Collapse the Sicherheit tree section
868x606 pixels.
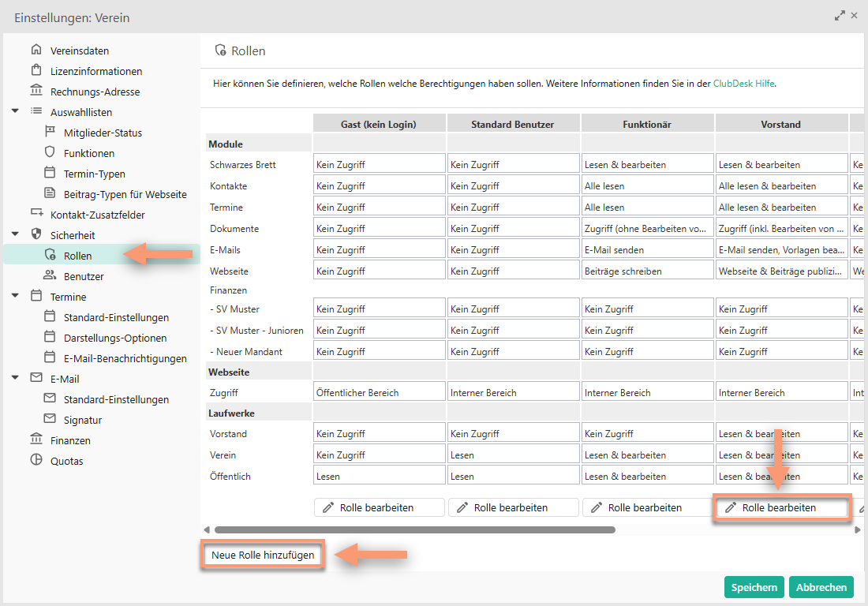tap(16, 234)
